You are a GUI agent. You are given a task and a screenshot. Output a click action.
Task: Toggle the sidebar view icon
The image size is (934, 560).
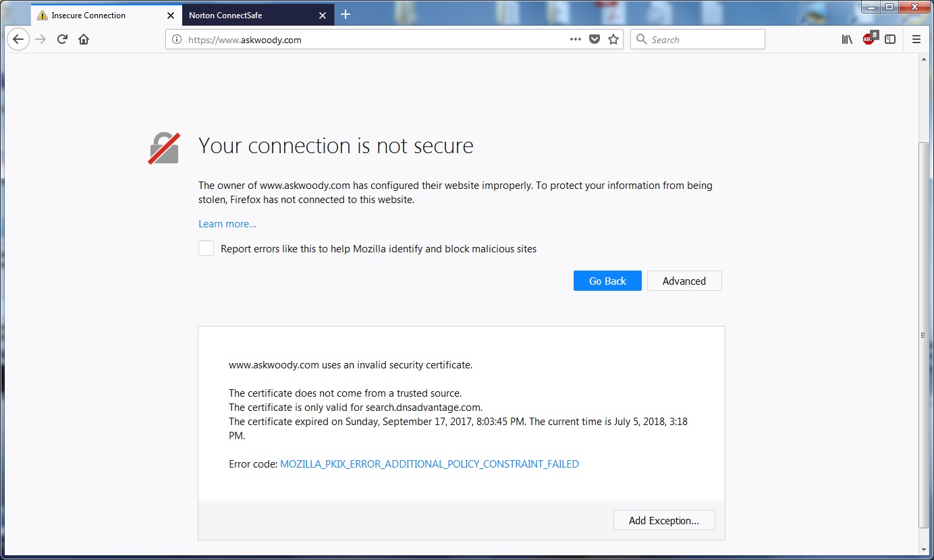coord(890,39)
